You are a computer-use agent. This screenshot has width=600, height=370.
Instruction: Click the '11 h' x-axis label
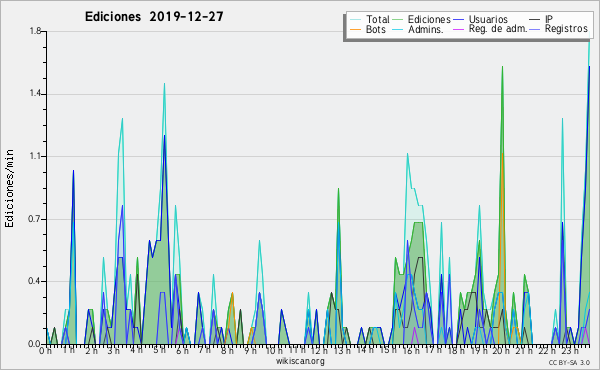(297, 350)
